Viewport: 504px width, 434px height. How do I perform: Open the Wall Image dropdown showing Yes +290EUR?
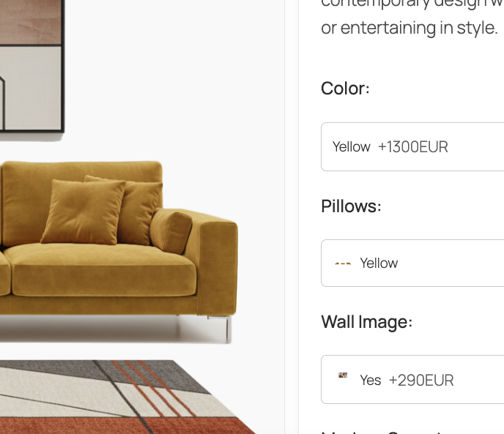[x=412, y=380]
